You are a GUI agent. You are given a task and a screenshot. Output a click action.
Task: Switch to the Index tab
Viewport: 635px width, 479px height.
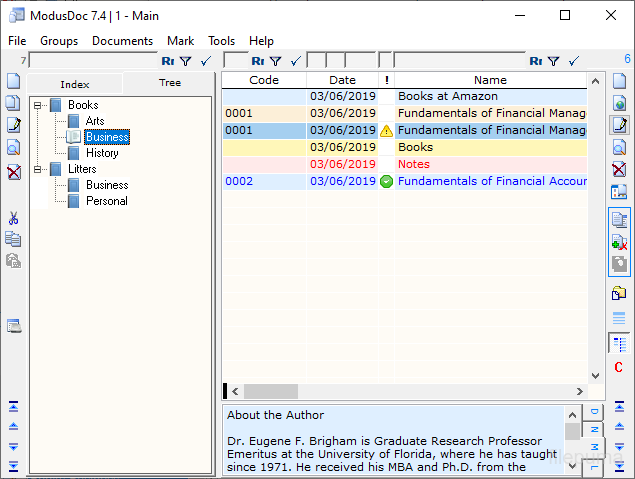[75, 84]
